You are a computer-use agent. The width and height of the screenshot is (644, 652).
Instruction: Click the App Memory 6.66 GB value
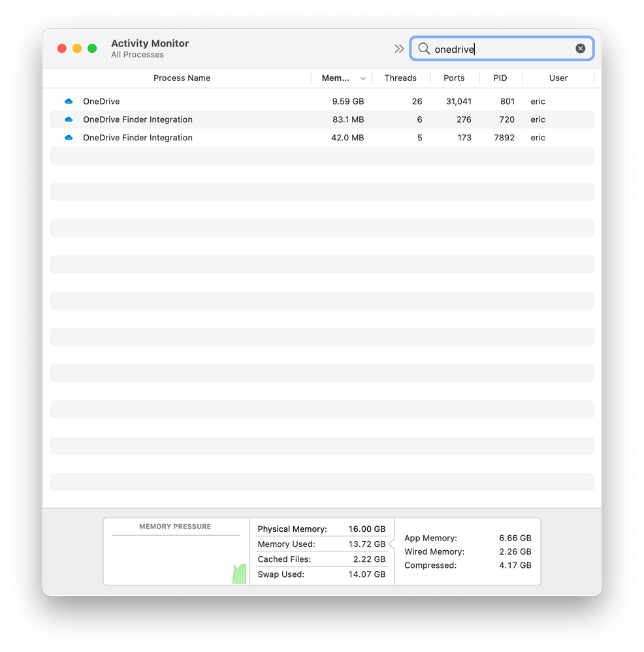tap(515, 538)
